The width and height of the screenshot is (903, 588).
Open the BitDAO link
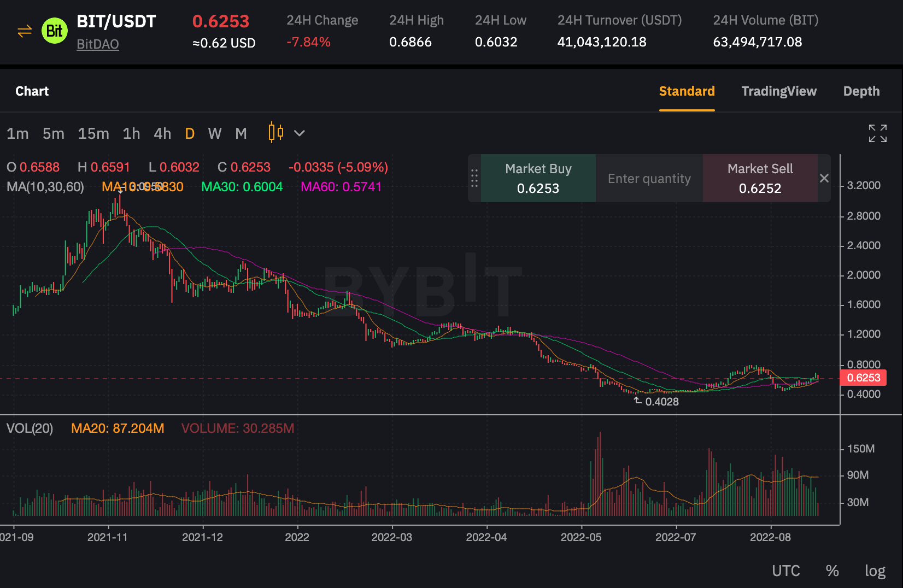tap(98, 44)
